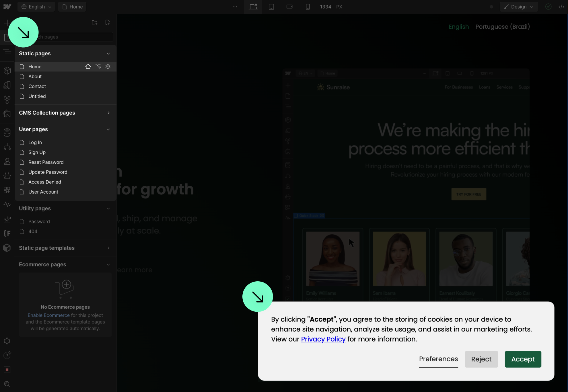Switch to mobile portrait breakpoint
The width and height of the screenshot is (568, 392).
[x=308, y=7]
